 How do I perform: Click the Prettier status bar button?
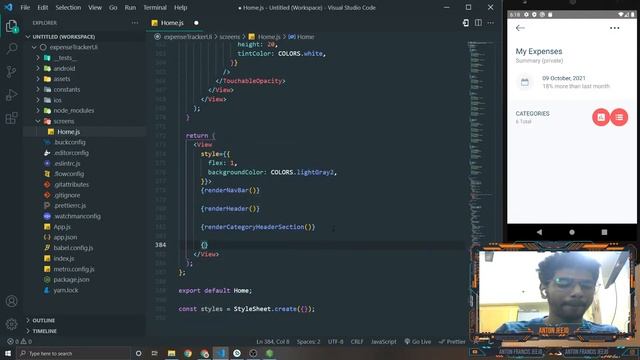click(x=452, y=342)
